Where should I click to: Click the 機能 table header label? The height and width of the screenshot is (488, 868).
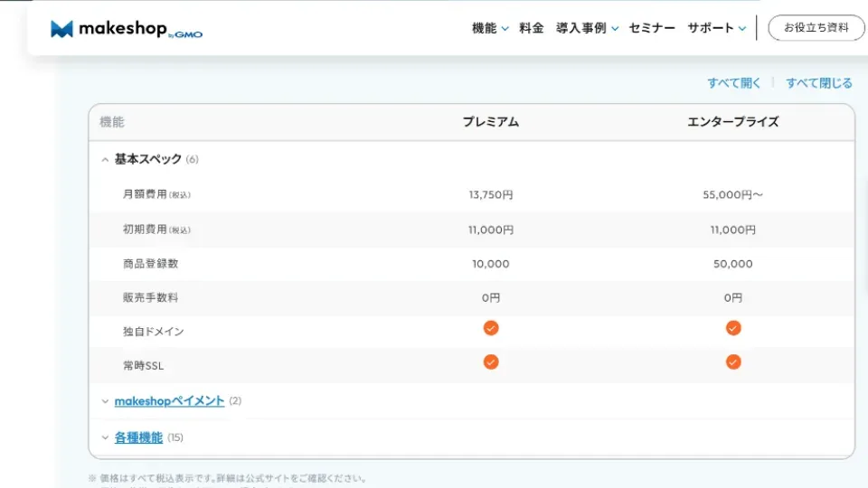click(x=112, y=122)
